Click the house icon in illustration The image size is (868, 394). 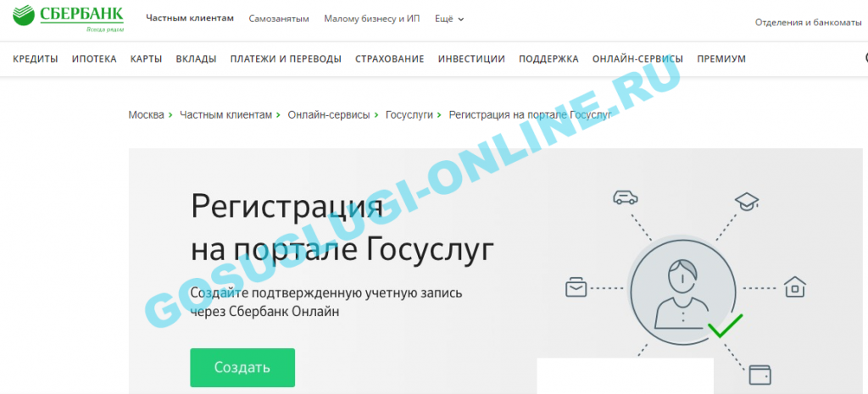[794, 287]
